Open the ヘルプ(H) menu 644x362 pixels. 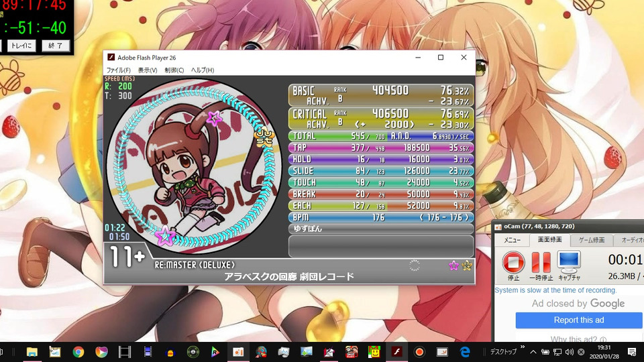[203, 70]
